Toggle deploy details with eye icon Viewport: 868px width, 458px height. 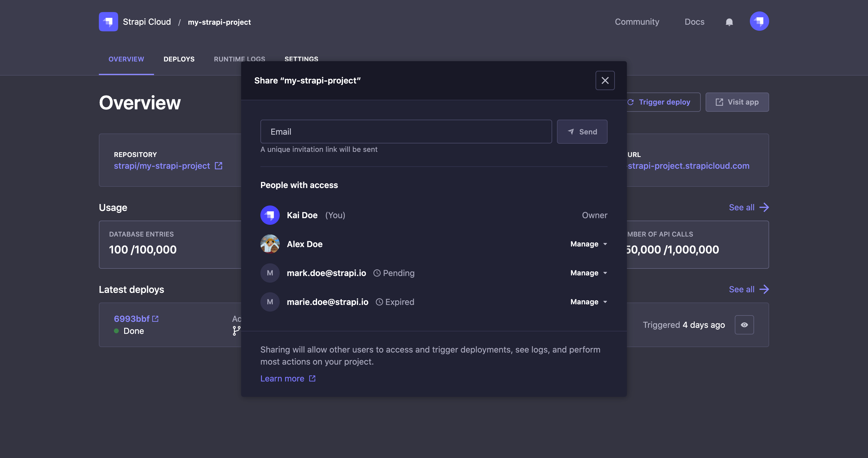(744, 325)
